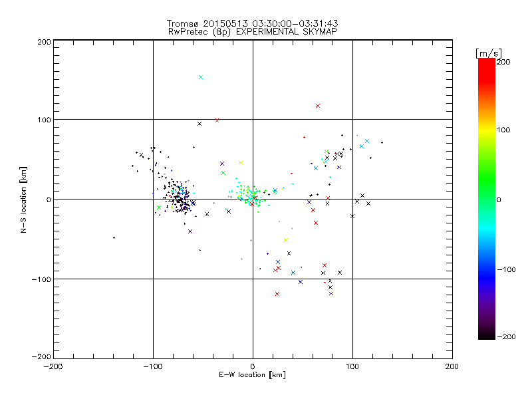Click the red region of the colorbar
This screenshot has height=399, width=532.
(487, 71)
